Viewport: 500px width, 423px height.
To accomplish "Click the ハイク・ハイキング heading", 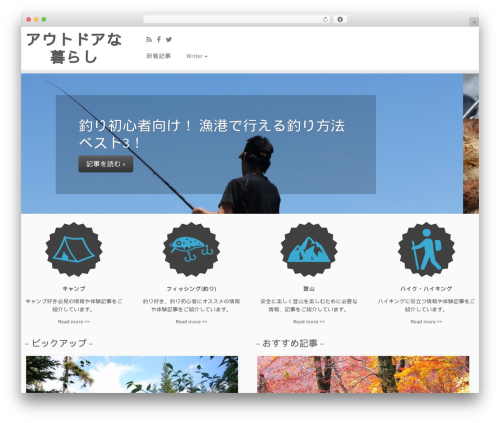I will tap(426, 289).
